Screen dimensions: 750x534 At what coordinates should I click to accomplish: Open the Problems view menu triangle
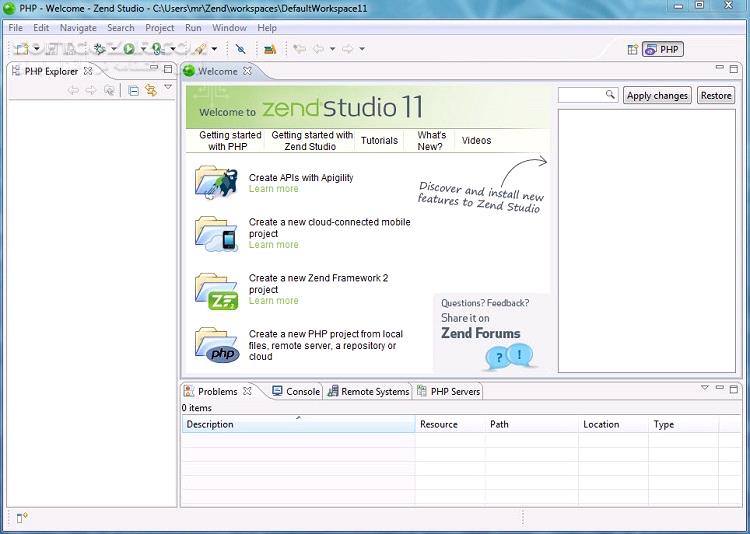(x=705, y=388)
